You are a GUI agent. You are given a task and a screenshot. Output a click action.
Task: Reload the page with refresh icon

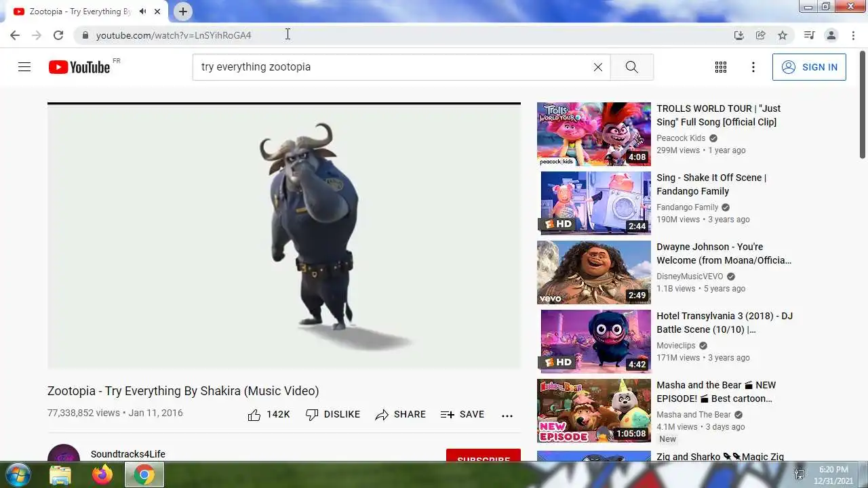(58, 35)
